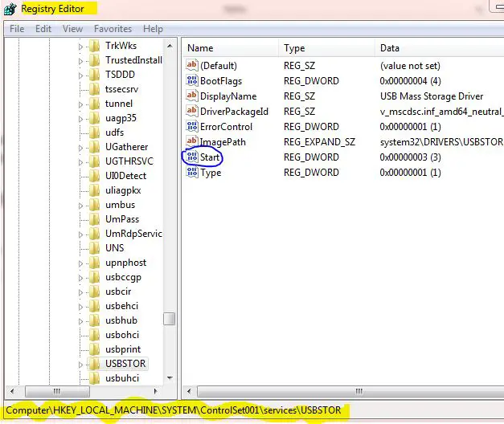This screenshot has height=424, width=504.
Task: Click the UGatherer folder icon
Action: pyautogui.click(x=95, y=147)
